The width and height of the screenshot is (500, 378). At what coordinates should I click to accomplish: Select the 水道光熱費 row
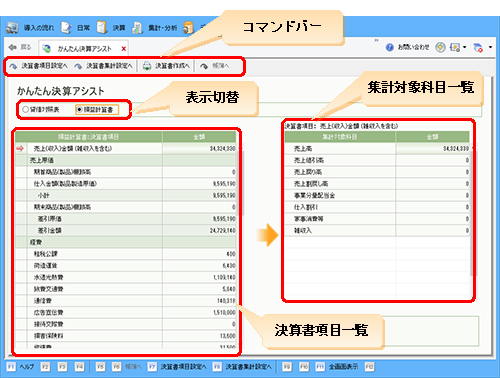coord(126,277)
